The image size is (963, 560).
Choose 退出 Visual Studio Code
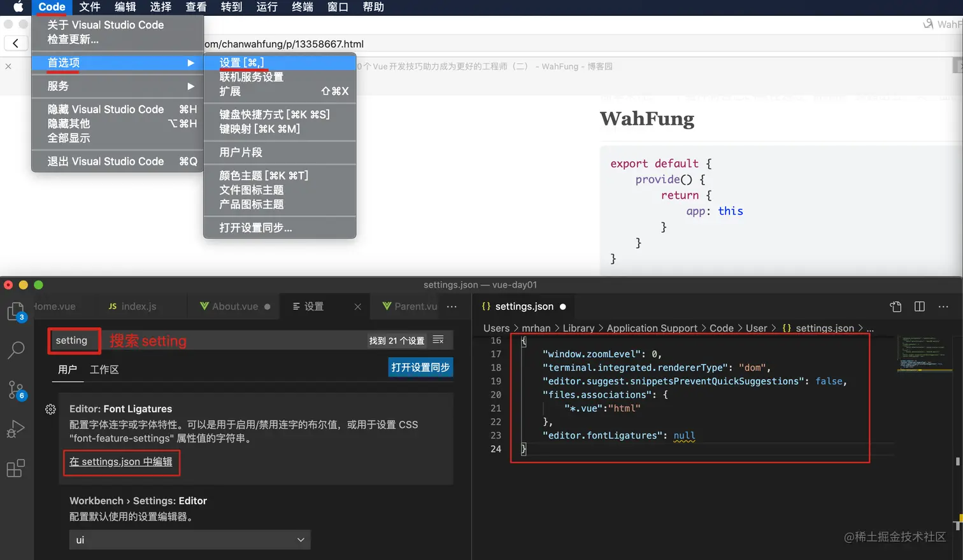click(x=117, y=162)
